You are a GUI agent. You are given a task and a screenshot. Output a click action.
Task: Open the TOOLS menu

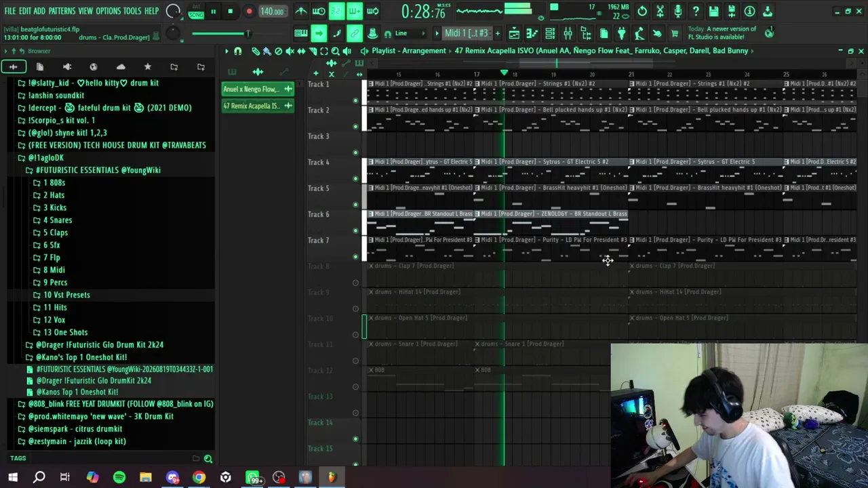(132, 11)
